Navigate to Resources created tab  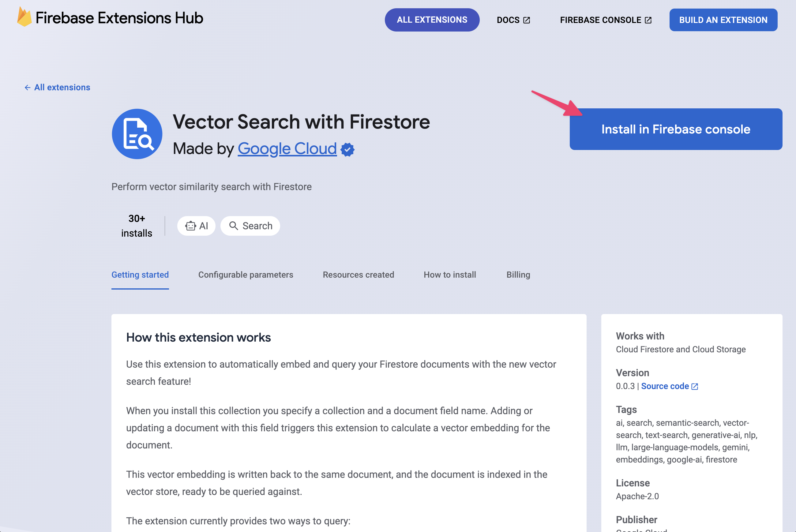(358, 274)
